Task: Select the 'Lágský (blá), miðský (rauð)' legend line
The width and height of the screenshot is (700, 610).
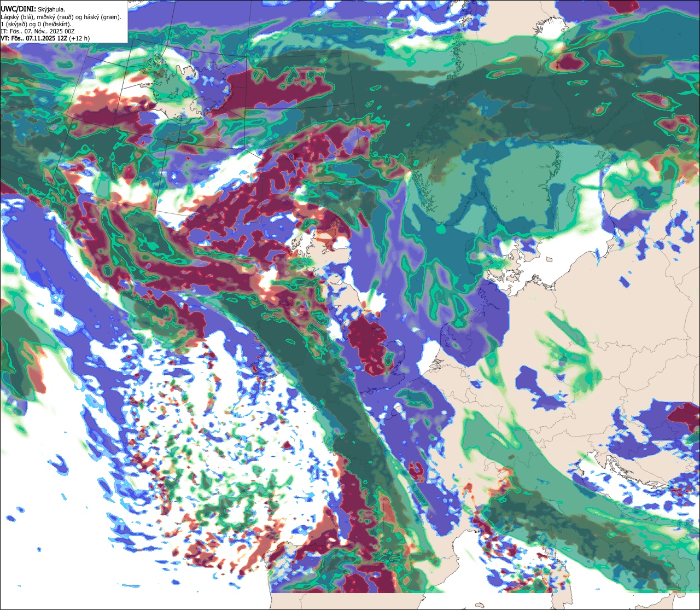Action: (x=61, y=17)
